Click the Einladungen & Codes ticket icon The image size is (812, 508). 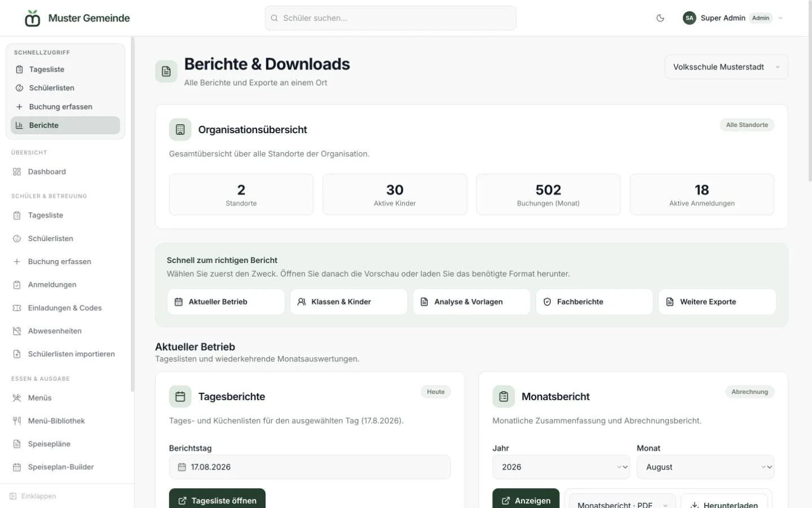[17, 308]
